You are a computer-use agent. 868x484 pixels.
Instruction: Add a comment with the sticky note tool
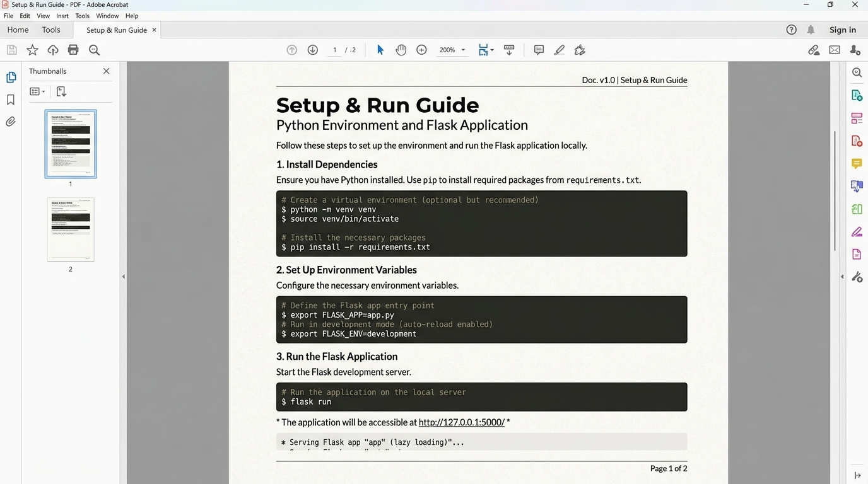539,50
